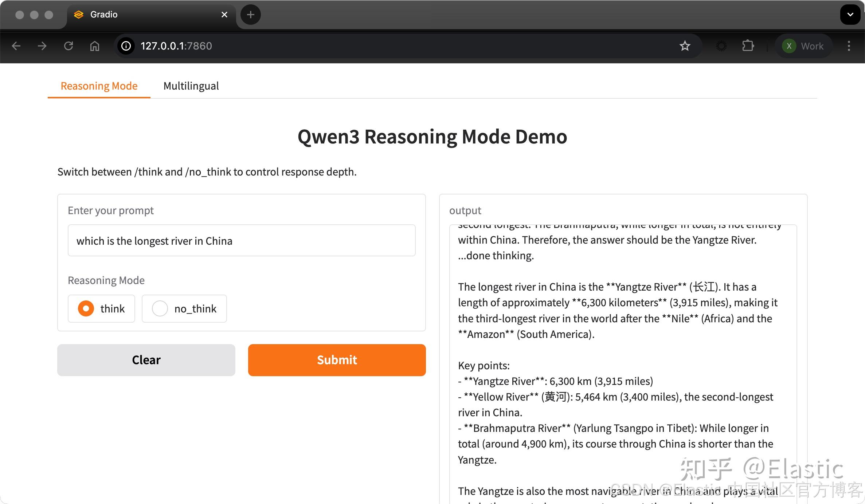
Task: Click the prompt input text field
Action: (x=241, y=241)
